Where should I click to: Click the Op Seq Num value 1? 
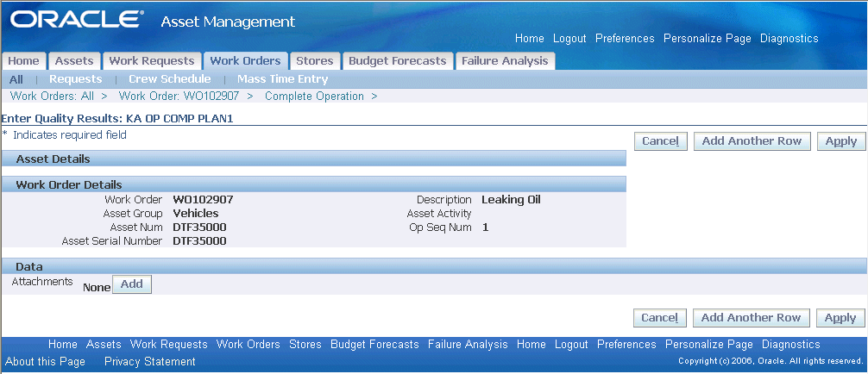click(486, 228)
